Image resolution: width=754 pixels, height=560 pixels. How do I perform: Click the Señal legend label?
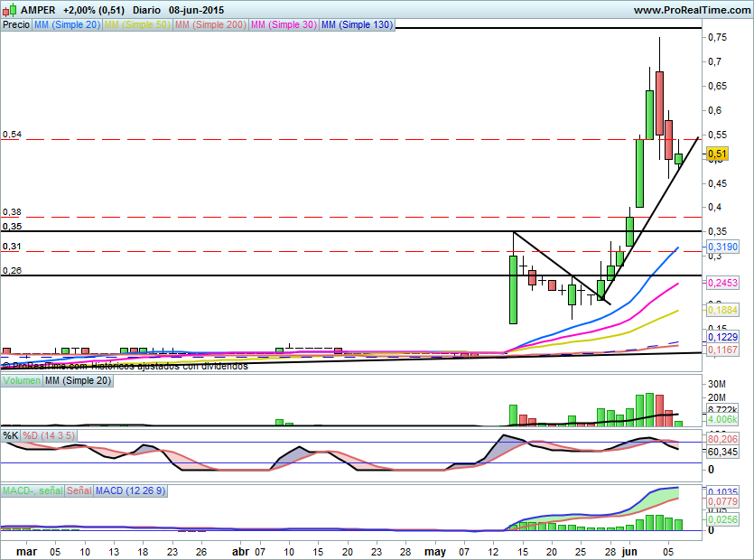tap(79, 490)
